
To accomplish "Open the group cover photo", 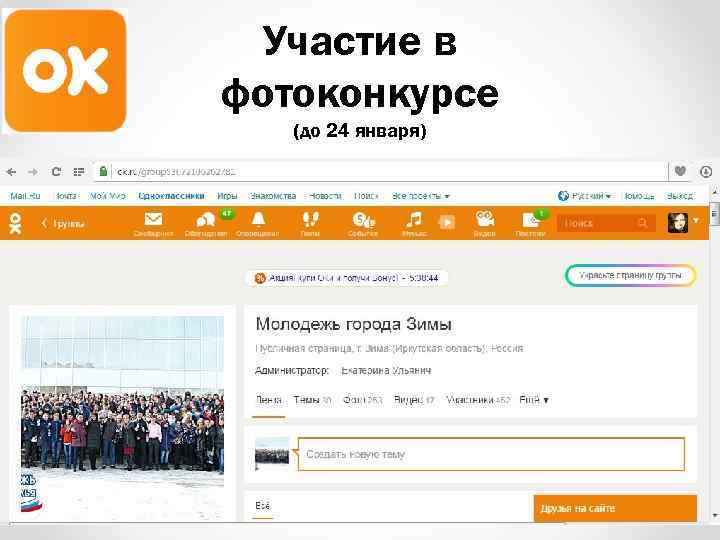I will pos(123,413).
